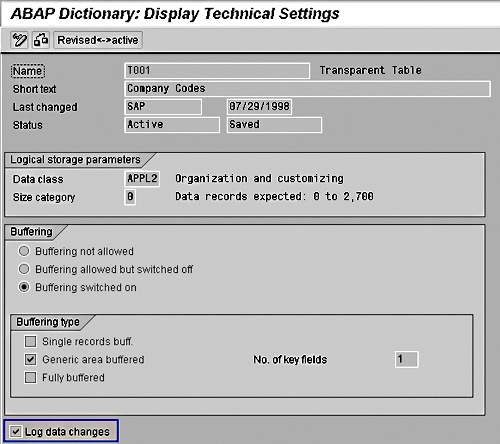Click the Name field containing T001
Screen dimensions: 500x444
217,71
